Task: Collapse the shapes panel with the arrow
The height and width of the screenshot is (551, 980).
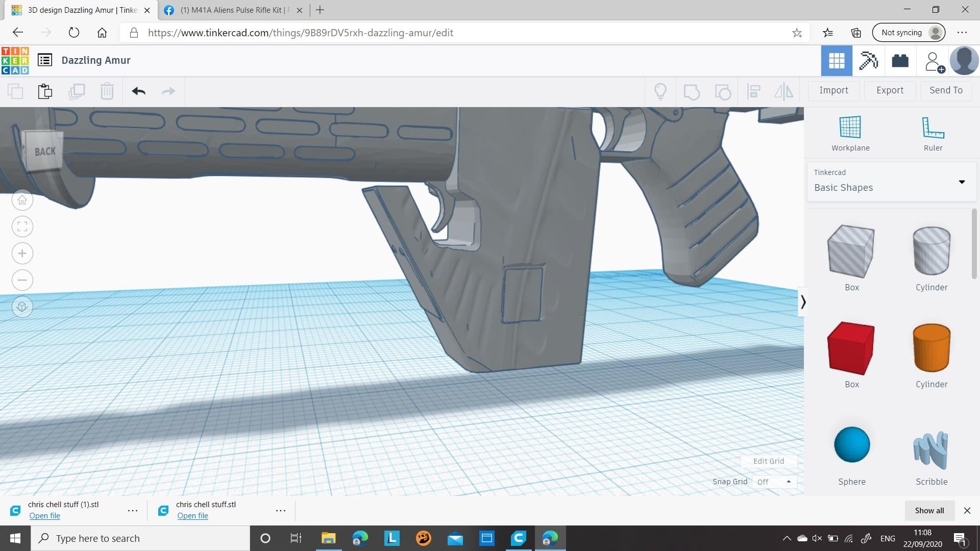Action: tap(803, 302)
